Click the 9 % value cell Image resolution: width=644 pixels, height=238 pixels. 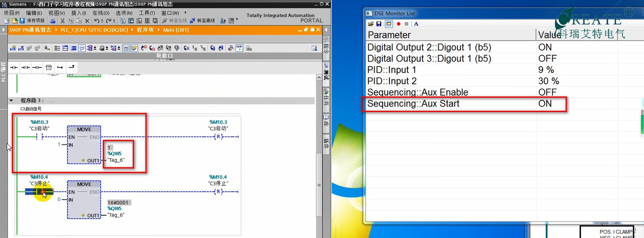click(x=577, y=70)
